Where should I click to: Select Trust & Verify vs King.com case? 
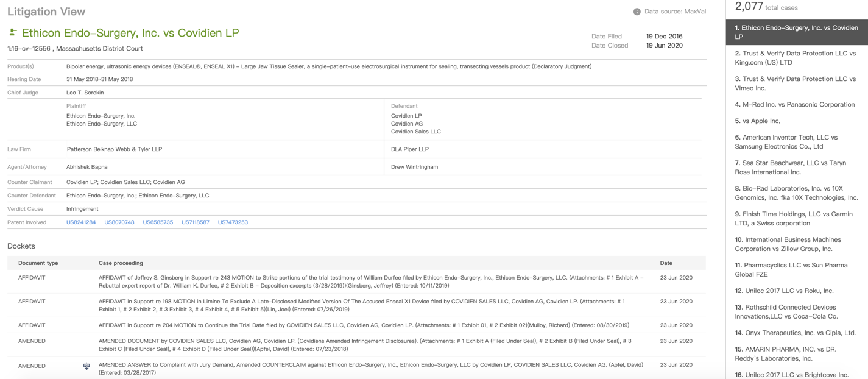point(795,58)
